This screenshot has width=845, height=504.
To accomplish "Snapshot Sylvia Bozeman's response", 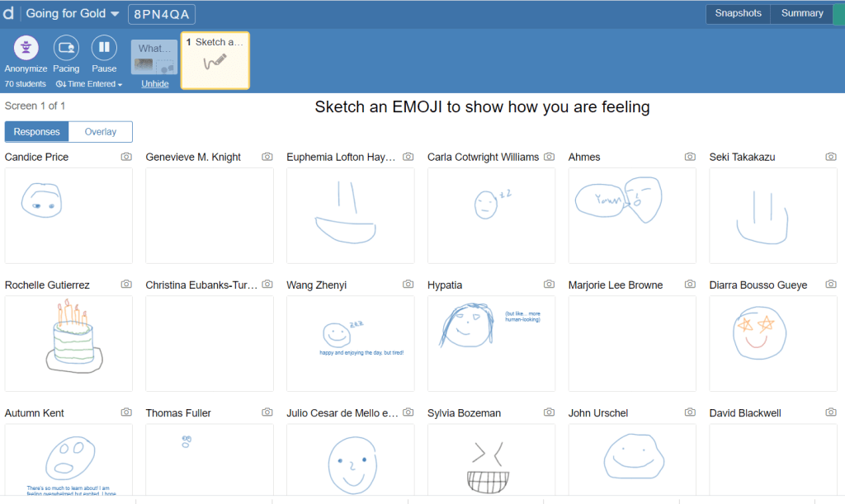I will coord(549,412).
